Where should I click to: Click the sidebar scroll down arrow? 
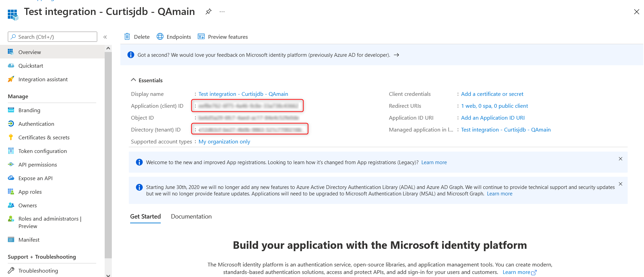coord(108,275)
